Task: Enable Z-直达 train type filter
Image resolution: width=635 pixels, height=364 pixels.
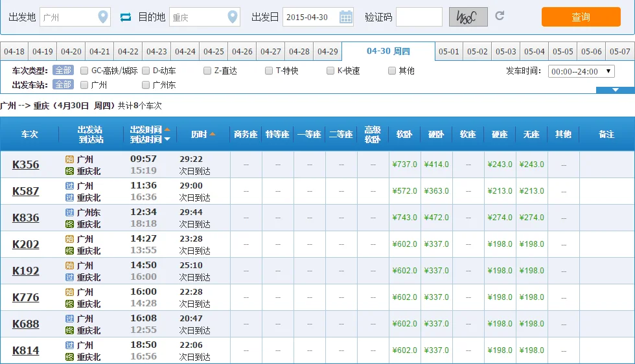Action: click(207, 71)
